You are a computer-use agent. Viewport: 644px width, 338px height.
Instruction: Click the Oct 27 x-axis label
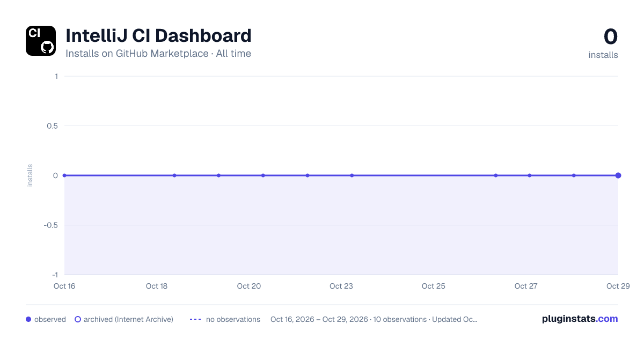[x=526, y=286]
